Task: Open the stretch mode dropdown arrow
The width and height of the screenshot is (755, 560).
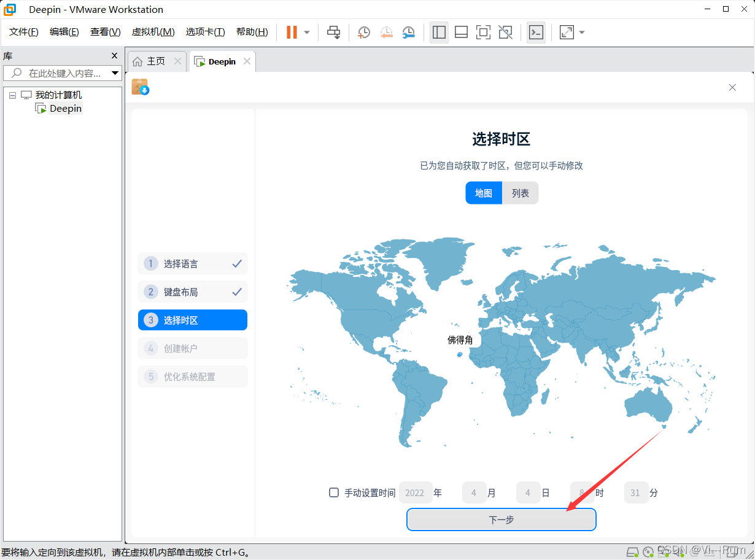Action: tap(582, 33)
